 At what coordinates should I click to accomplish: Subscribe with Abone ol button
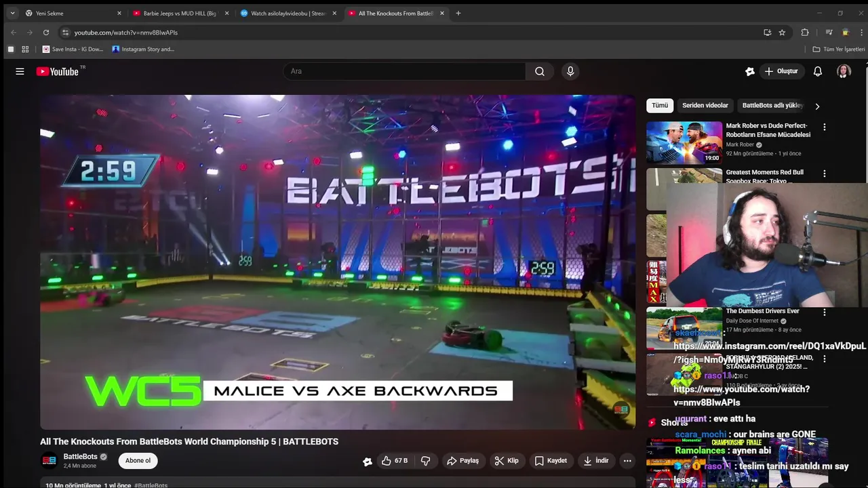point(138,461)
